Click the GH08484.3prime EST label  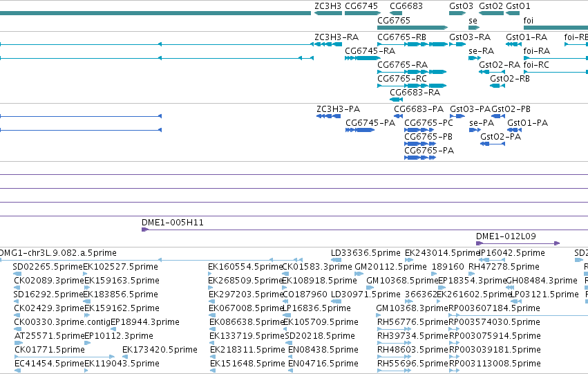(542, 281)
